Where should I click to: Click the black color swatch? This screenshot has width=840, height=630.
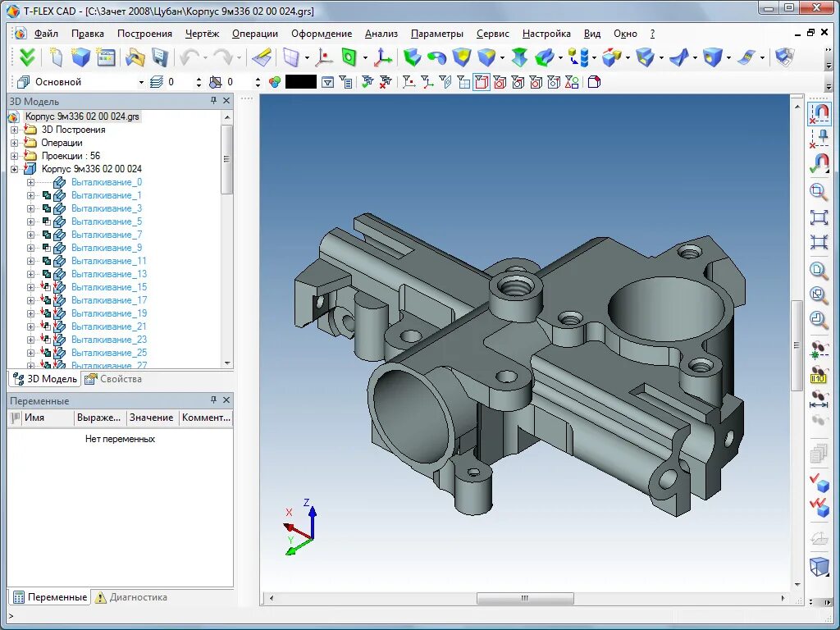click(x=300, y=82)
